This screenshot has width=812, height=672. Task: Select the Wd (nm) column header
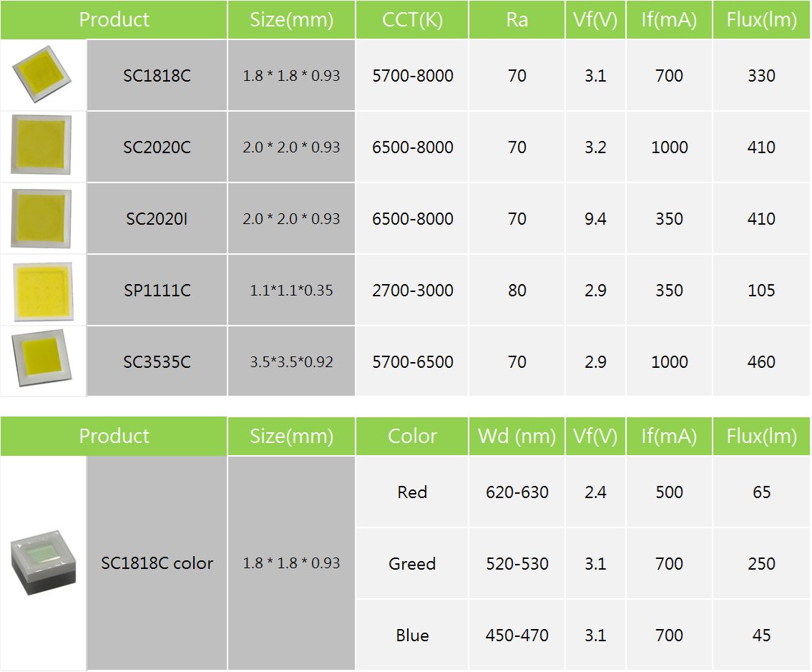point(517,436)
